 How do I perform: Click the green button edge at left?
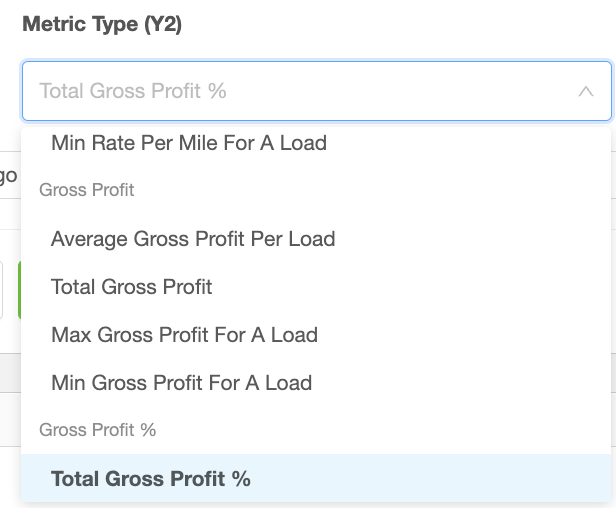pos(19,290)
